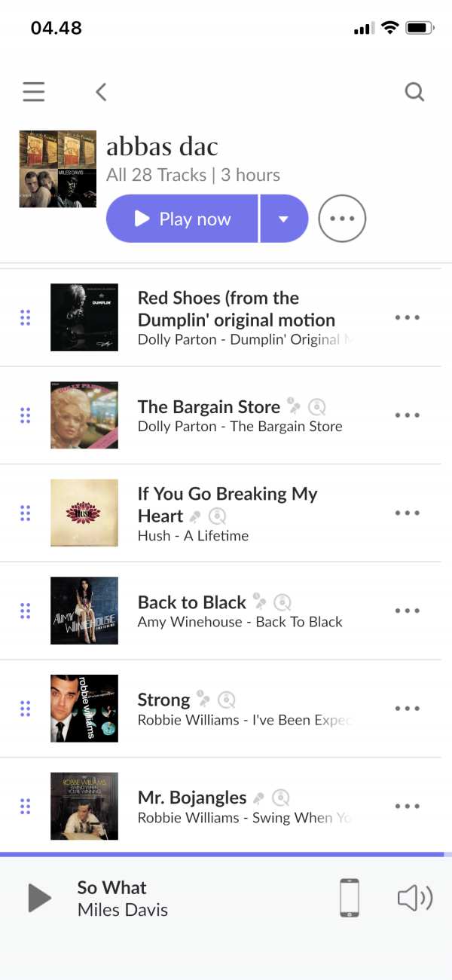Tap the back arrow icon
452x980 pixels.
(101, 92)
